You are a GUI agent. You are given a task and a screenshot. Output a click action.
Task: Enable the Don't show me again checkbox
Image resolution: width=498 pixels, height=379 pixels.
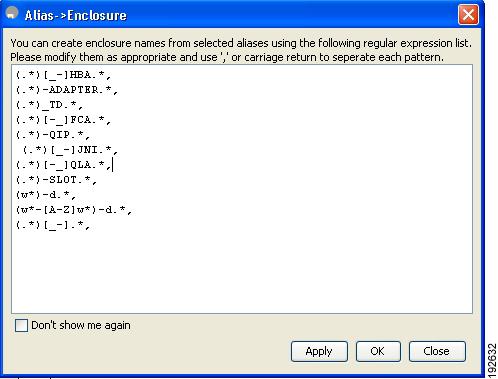[21, 325]
